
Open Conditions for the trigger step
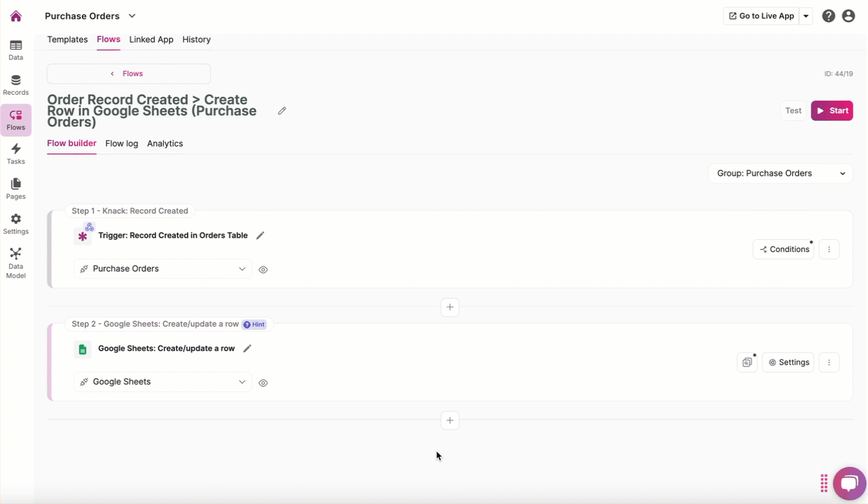pyautogui.click(x=784, y=249)
